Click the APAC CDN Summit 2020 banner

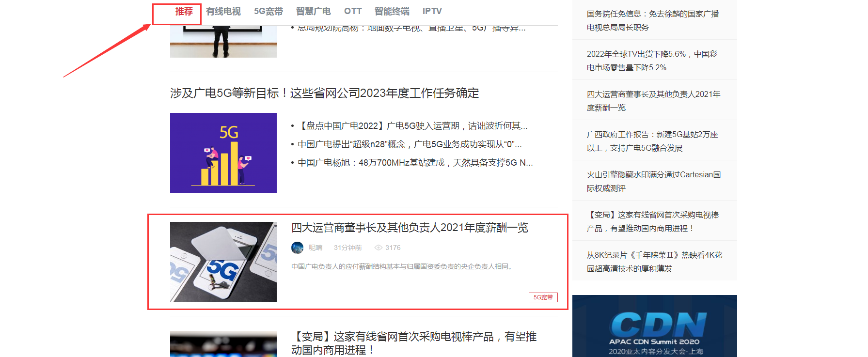click(x=655, y=326)
